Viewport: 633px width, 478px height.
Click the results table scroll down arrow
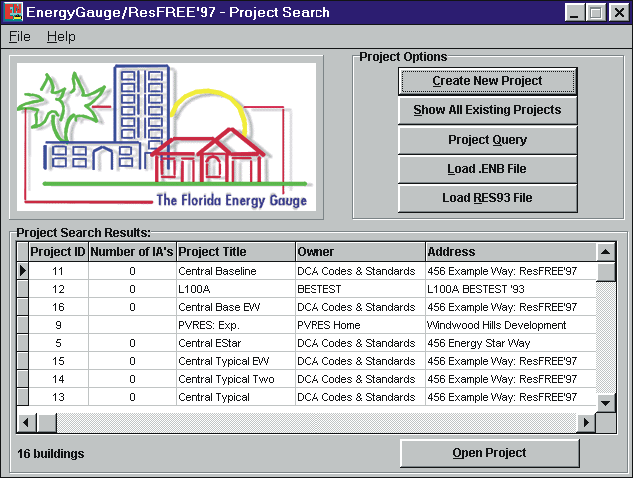pos(606,403)
